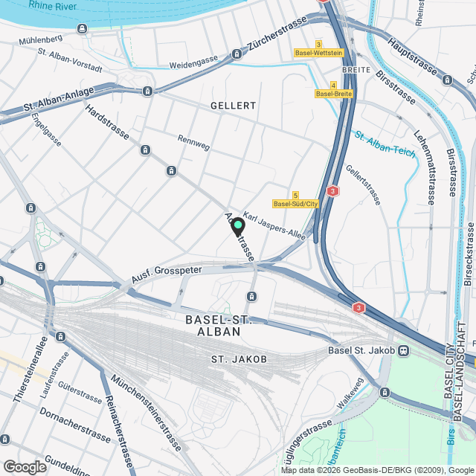The image size is (476, 476).
Task: Select tram stop by Thiersteinerallee
Action: (61, 336)
